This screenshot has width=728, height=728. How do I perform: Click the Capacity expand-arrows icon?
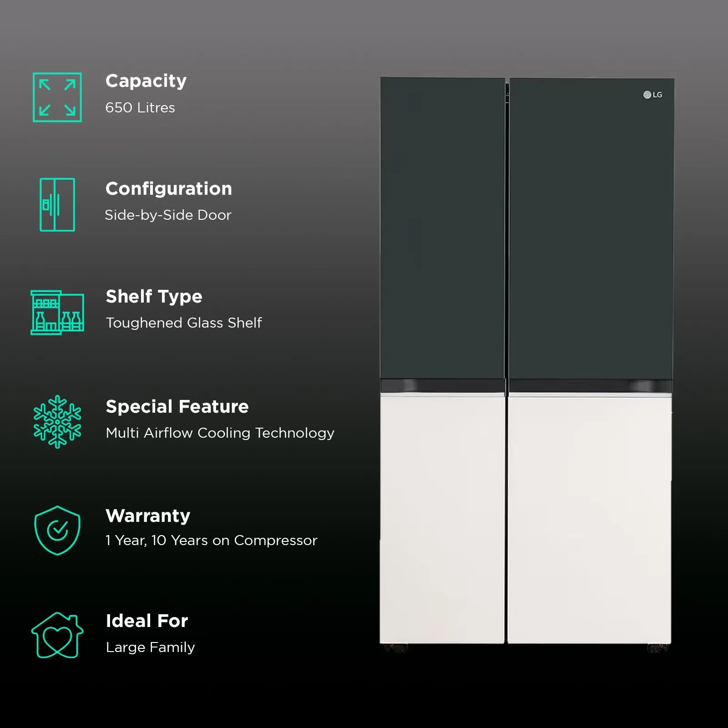pyautogui.click(x=57, y=97)
